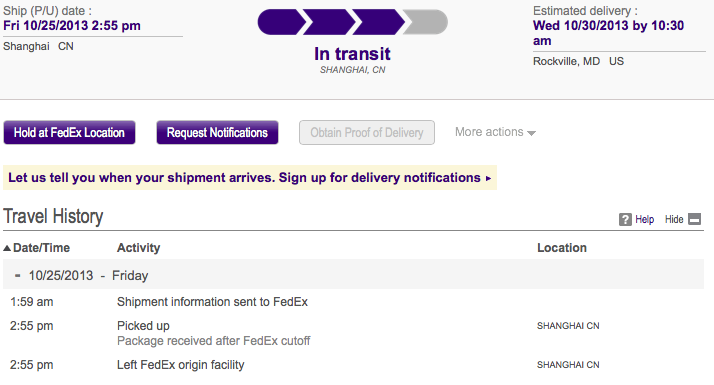Click the Help question mark icon
The height and width of the screenshot is (385, 714).
click(x=625, y=220)
